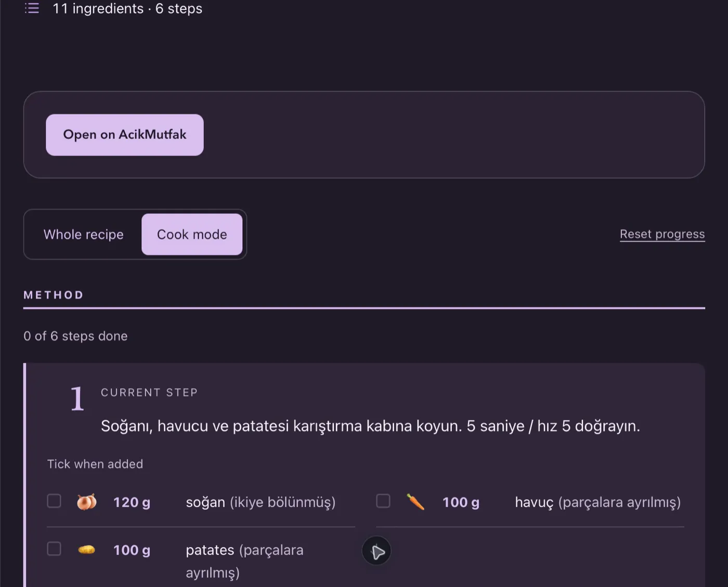This screenshot has height=587, width=728.
Task: Click the onion icon for soğan
Action: pos(86,502)
